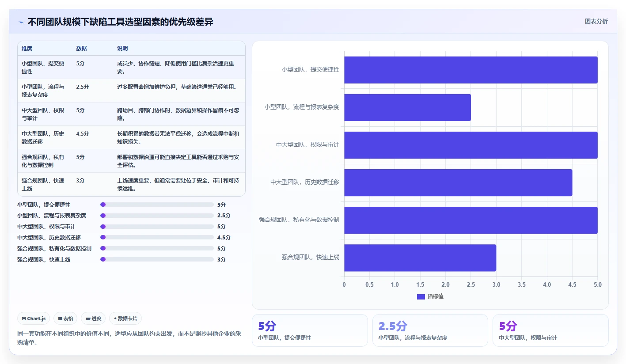Open the 5分 中大型团队，权限与审计 data card
This screenshot has height=364, width=626.
coord(550,330)
